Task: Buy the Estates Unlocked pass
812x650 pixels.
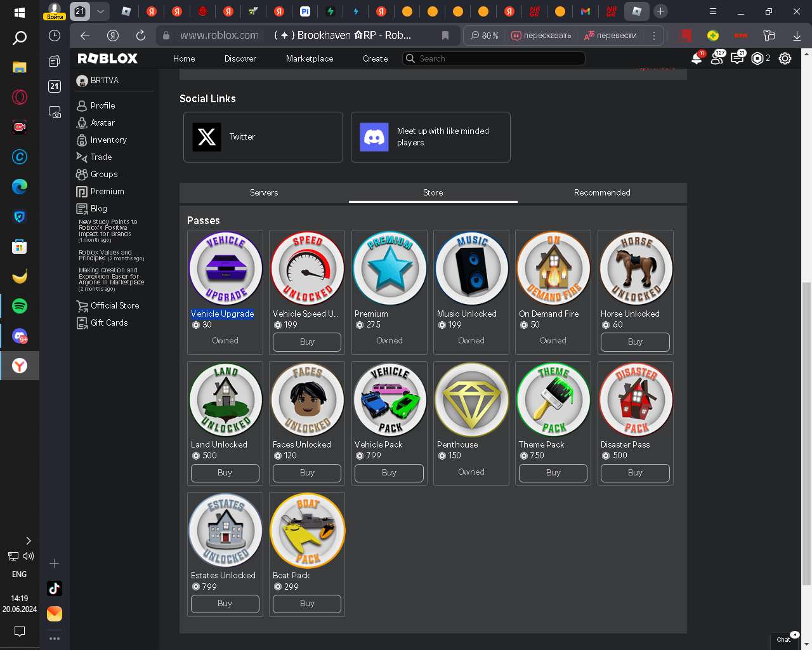Action: pyautogui.click(x=225, y=604)
